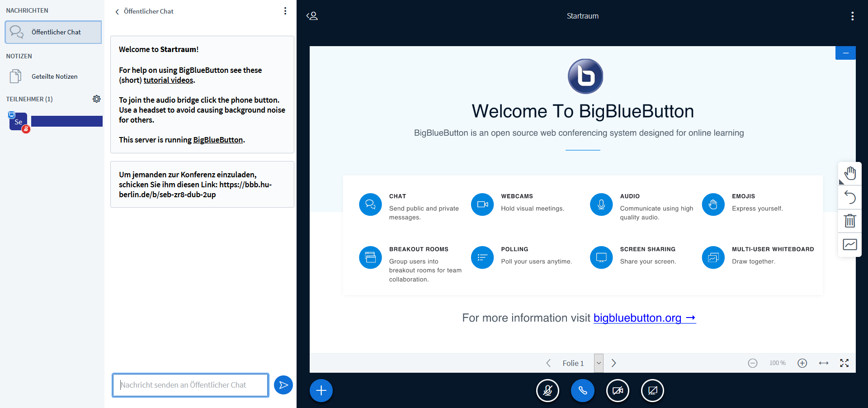Viewport: 868px width, 408px height.
Task: Click the MULTI-USER WHITEBOARD icon on slide
Action: 713,257
